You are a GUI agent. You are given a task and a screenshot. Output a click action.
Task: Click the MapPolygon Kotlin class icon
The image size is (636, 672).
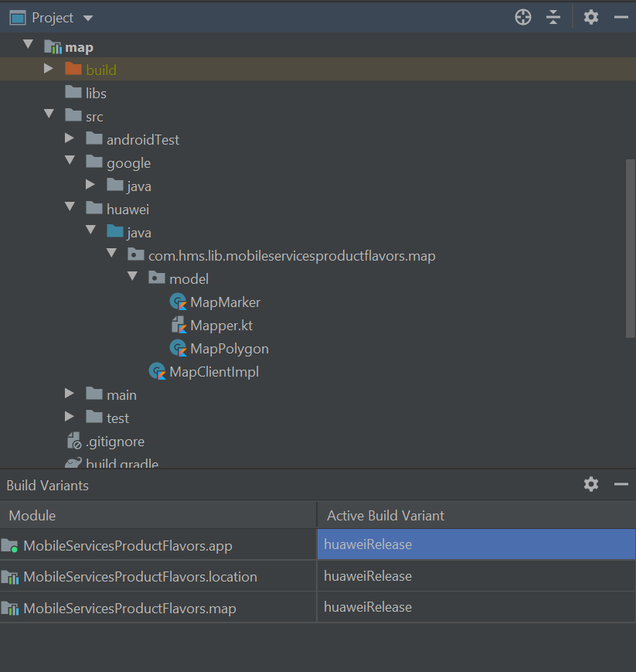coord(179,348)
